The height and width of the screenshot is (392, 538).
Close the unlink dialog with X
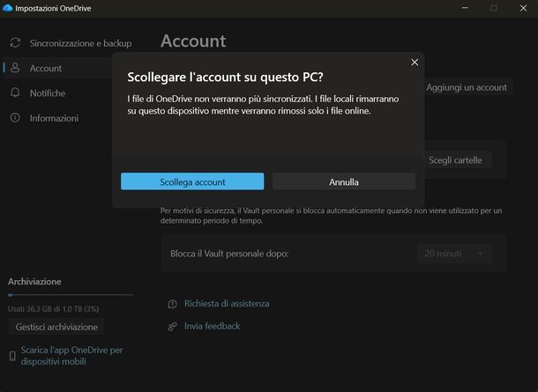coord(415,63)
